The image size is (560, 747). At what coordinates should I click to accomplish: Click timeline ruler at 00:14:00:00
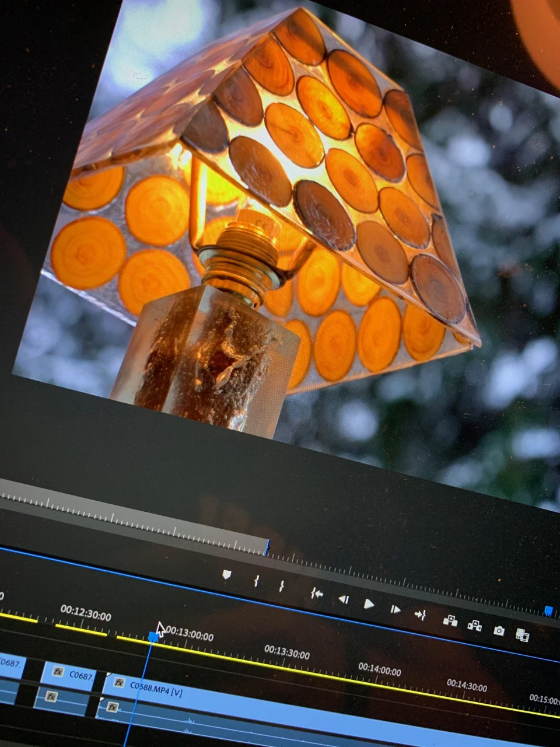coord(379,670)
